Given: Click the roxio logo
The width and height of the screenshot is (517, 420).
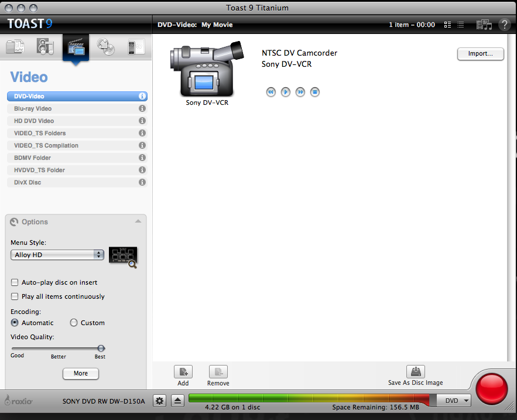Looking at the screenshot, I should (19, 401).
